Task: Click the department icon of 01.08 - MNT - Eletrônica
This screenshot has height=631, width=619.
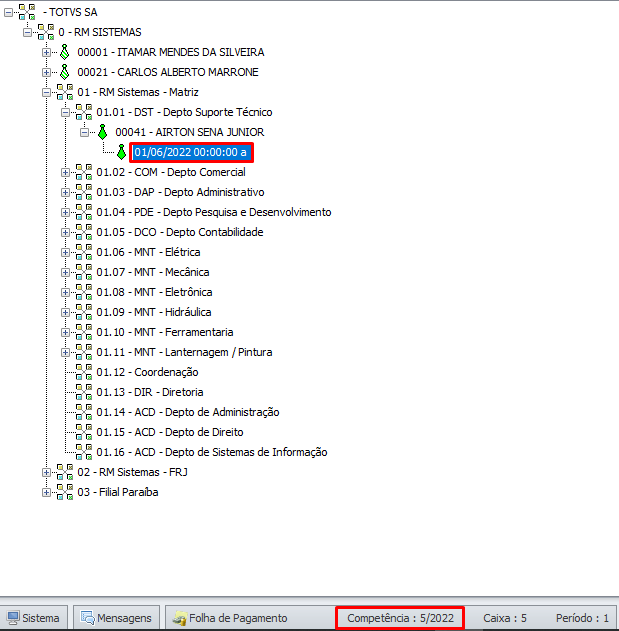Action: (x=84, y=292)
